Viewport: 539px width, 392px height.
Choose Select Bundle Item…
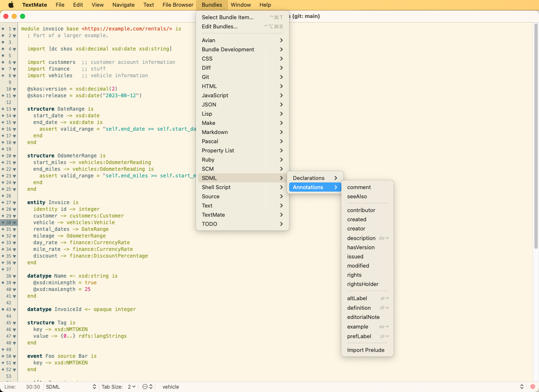tap(242, 17)
